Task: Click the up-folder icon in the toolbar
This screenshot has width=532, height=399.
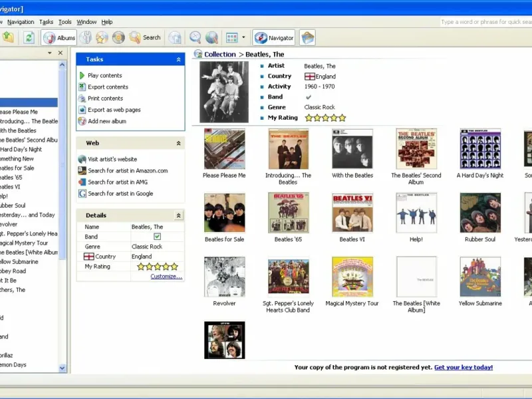Action: [8, 37]
